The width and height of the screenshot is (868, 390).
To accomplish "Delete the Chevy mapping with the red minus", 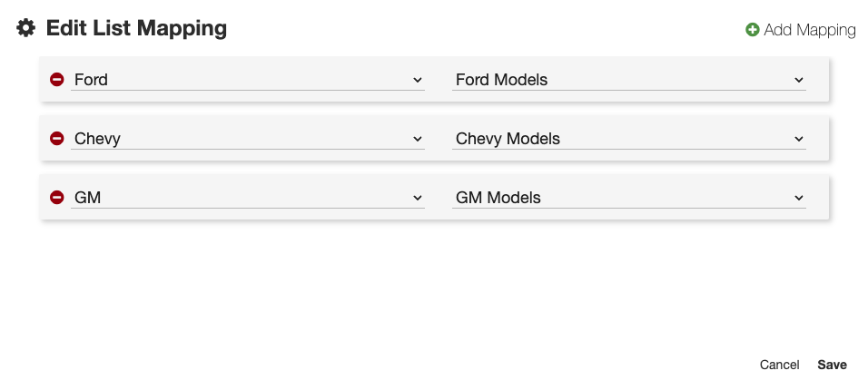I will tap(57, 139).
